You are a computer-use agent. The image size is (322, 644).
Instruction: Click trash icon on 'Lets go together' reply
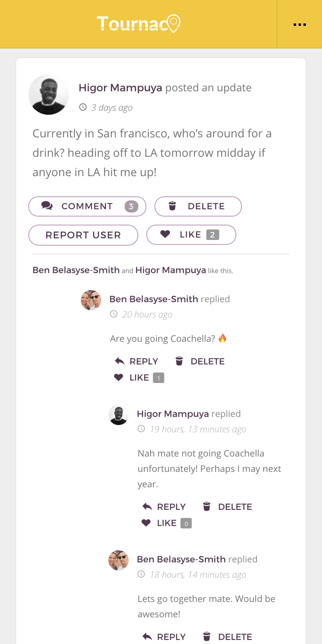[x=207, y=636]
